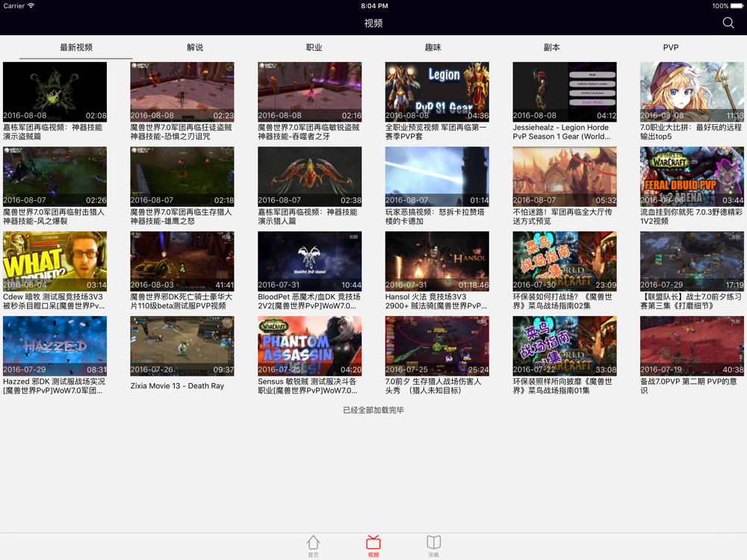This screenshot has height=560, width=747.
Task: Open the 02:38 hunter artifact bow thumbnail
Action: (x=310, y=177)
